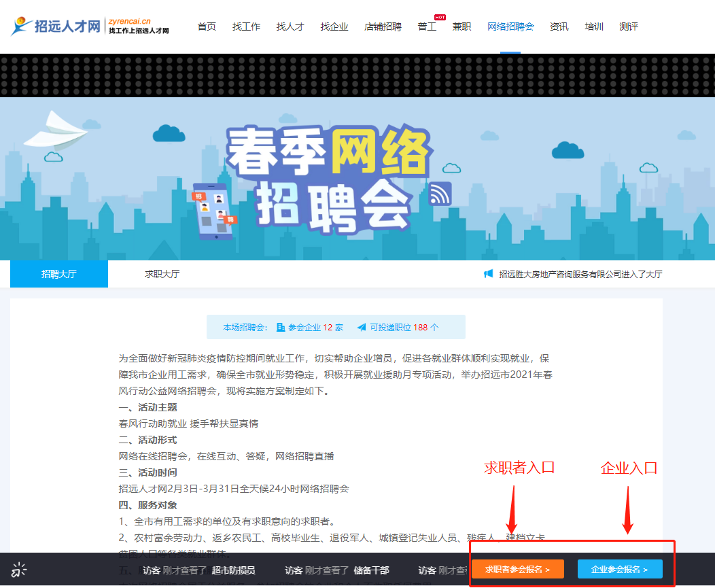This screenshot has height=588, width=715.
Task: Click the phone illustration in the banner
Action: [212, 211]
